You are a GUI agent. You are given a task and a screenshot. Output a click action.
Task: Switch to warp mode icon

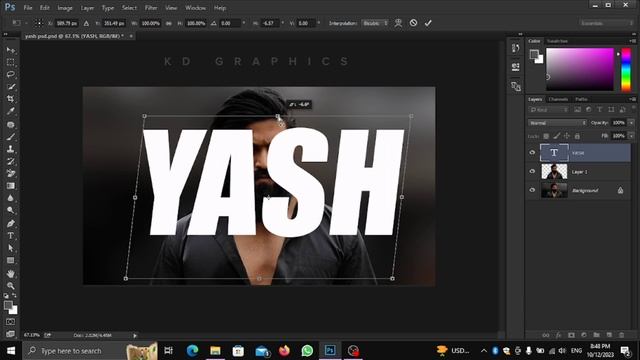coord(398,23)
